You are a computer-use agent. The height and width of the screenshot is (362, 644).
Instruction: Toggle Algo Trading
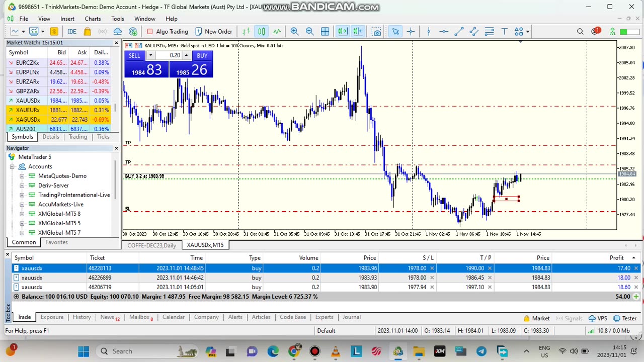tap(167, 31)
